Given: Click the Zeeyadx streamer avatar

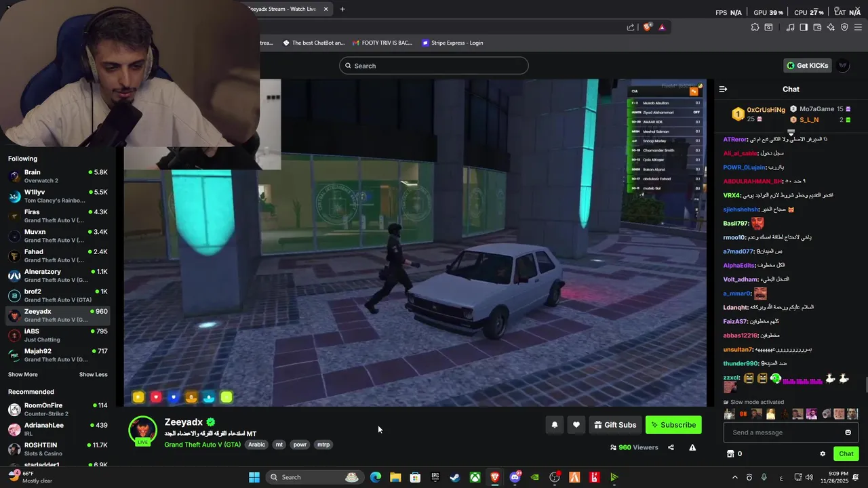Looking at the screenshot, I should point(143,430).
